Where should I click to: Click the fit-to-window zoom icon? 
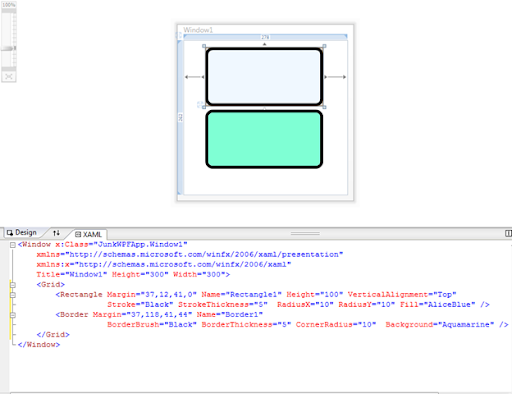pos(9,77)
